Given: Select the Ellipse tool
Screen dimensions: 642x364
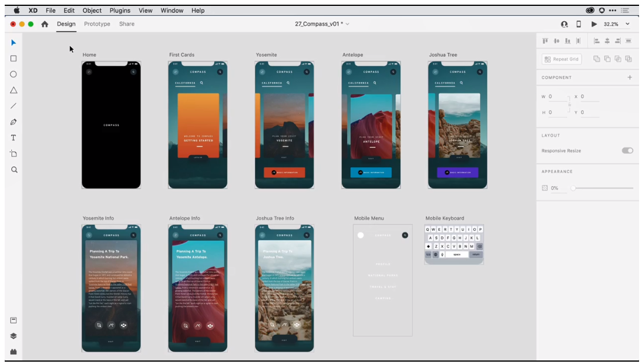Looking at the screenshot, I should (14, 74).
